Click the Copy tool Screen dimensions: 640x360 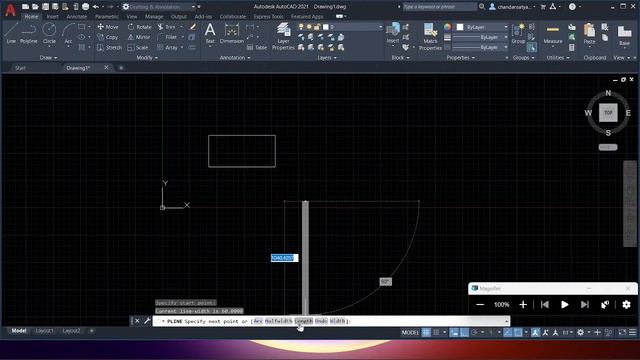[108, 37]
